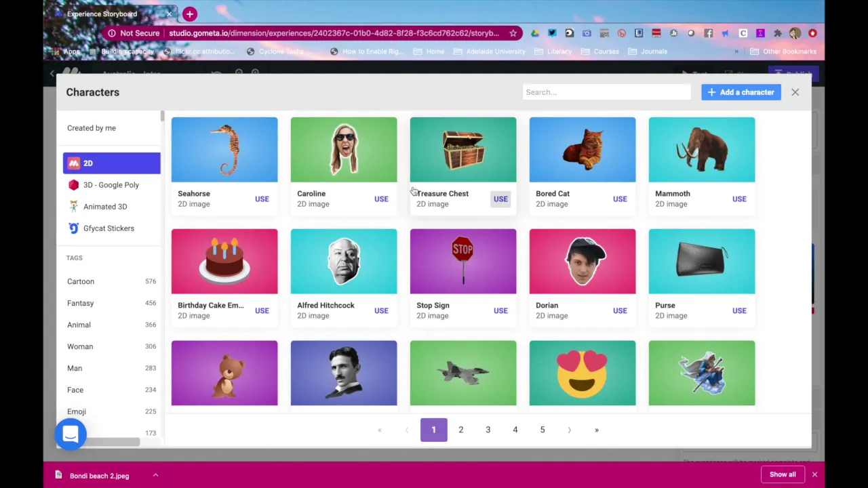Select the 2D category

coord(112,163)
